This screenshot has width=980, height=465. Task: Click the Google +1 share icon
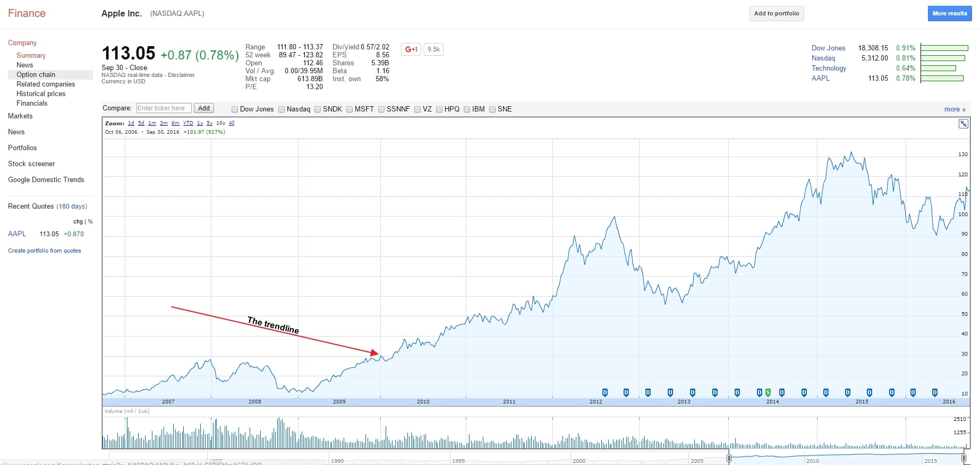412,49
